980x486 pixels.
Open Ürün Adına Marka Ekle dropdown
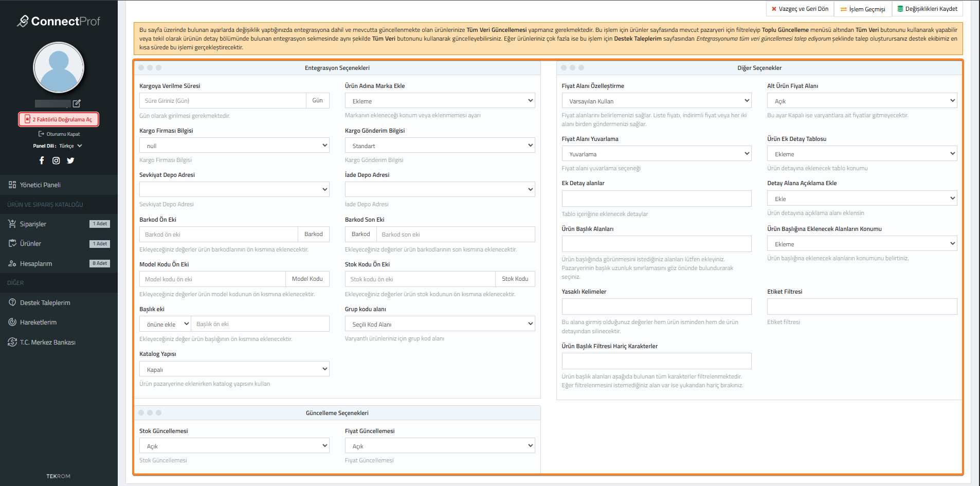tap(440, 101)
